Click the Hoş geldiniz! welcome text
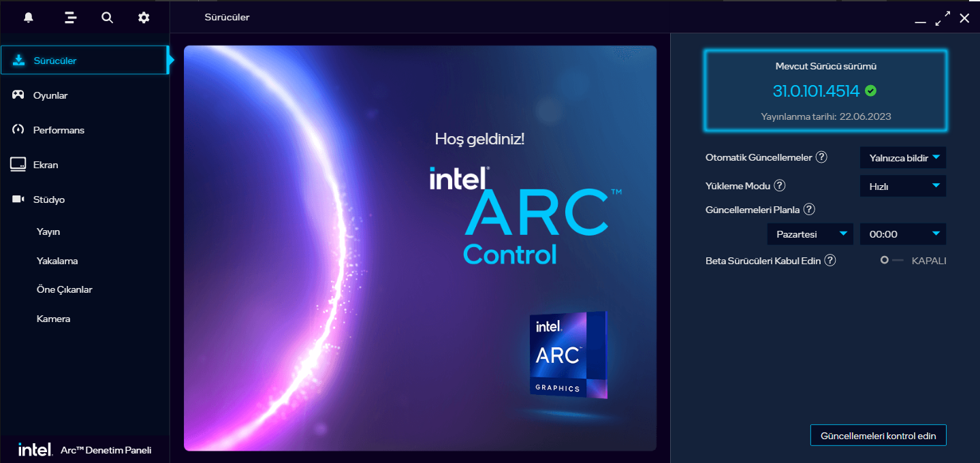 point(479,140)
